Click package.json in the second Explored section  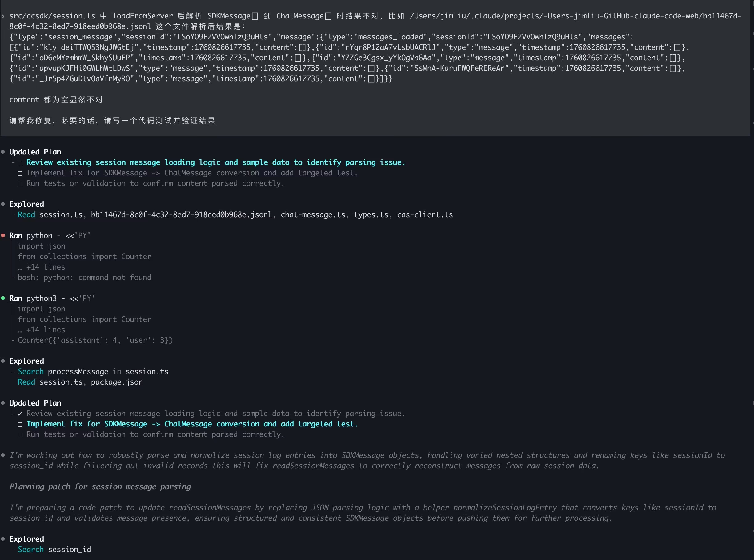(x=117, y=382)
